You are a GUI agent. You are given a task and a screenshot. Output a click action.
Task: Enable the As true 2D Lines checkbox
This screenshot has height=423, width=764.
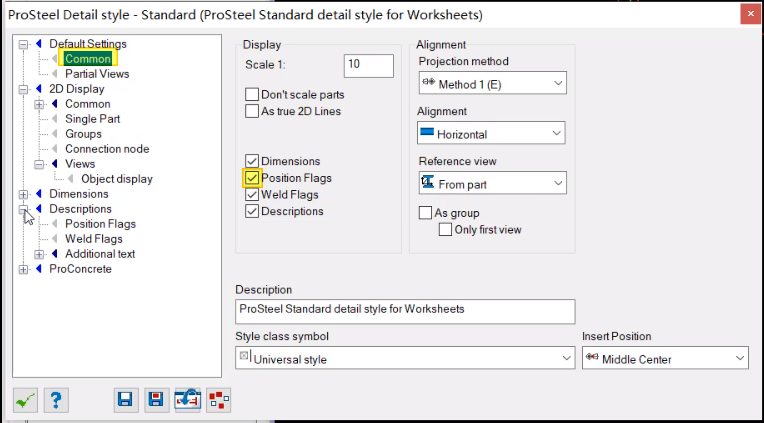click(252, 111)
